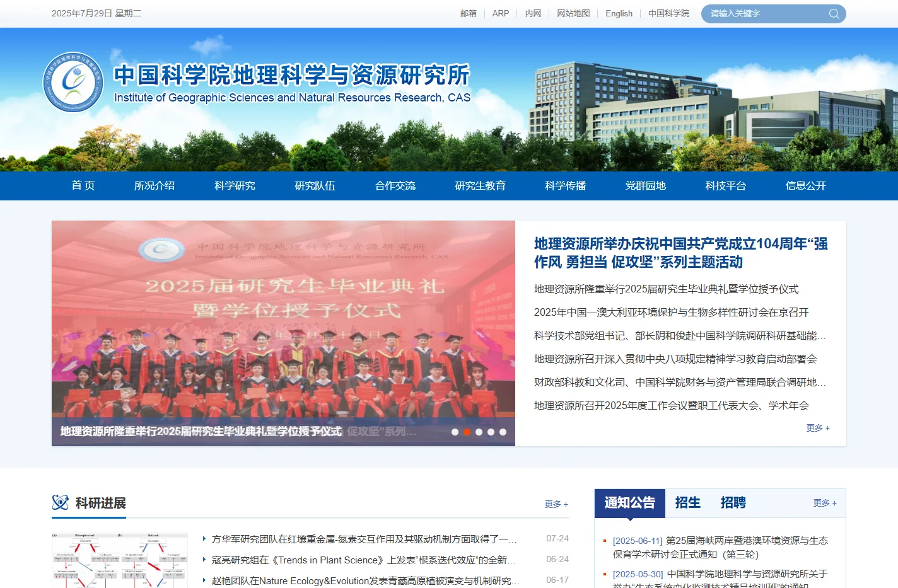Select the 招聘 tab
The width and height of the screenshot is (898, 588).
[x=733, y=503]
